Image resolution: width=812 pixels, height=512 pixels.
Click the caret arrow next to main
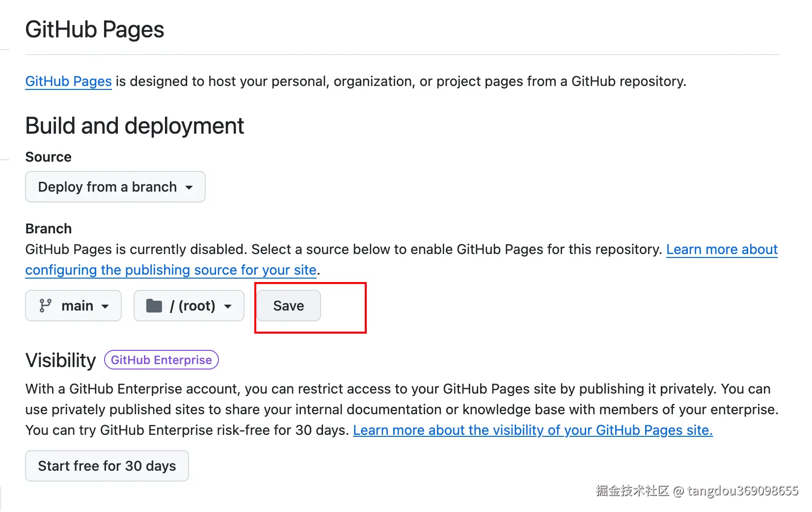pyautogui.click(x=105, y=306)
